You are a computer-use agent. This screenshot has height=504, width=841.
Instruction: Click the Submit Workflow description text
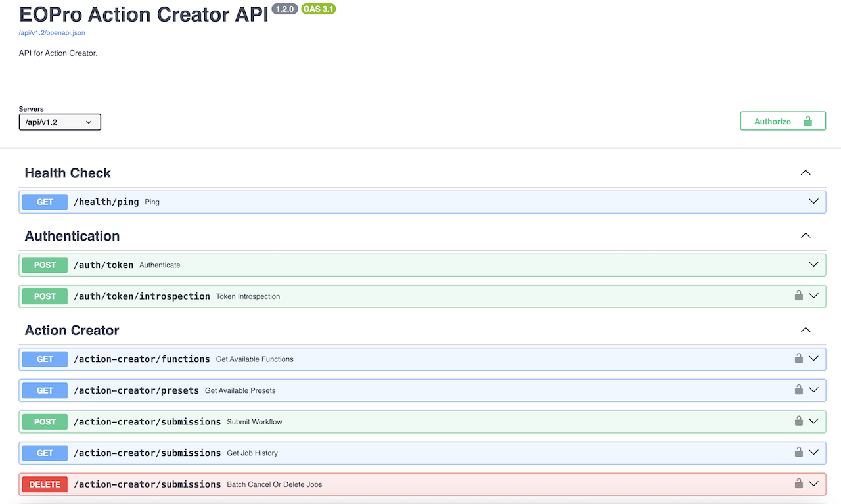tap(254, 422)
